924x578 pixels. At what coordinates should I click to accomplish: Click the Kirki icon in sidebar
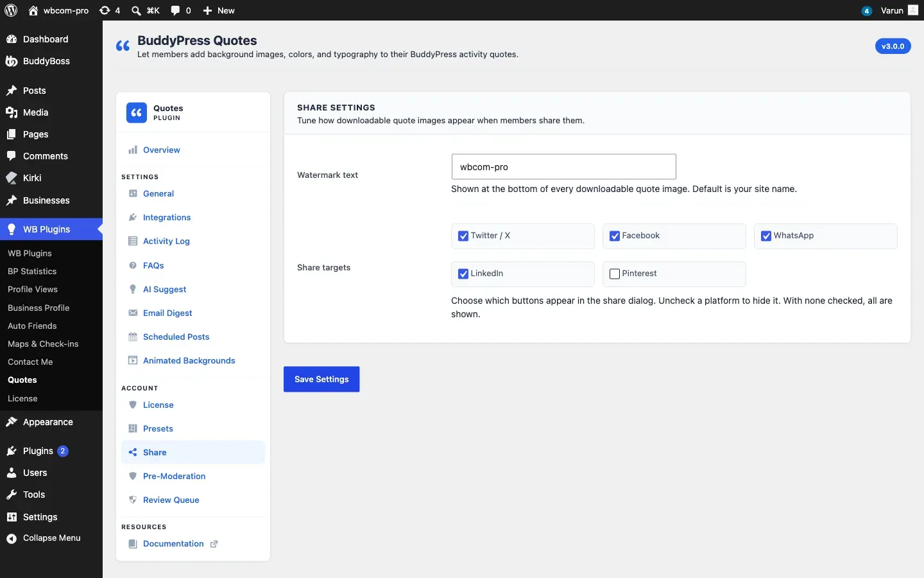point(12,178)
